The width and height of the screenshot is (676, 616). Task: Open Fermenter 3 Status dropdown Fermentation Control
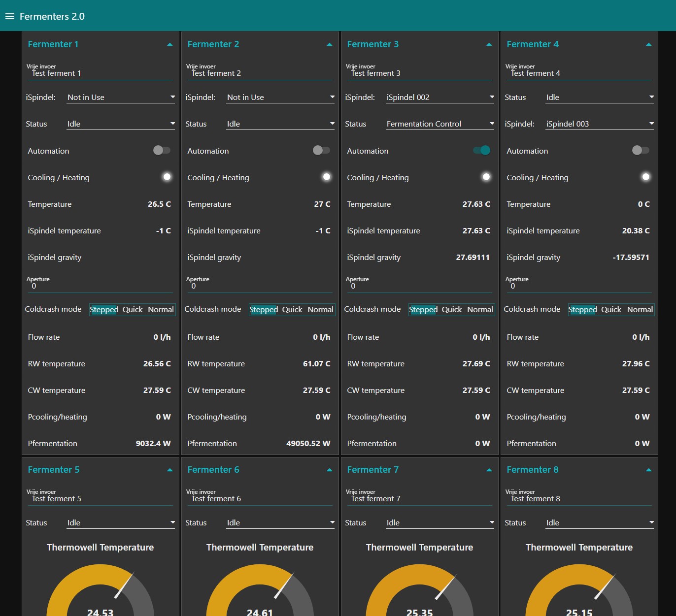440,124
